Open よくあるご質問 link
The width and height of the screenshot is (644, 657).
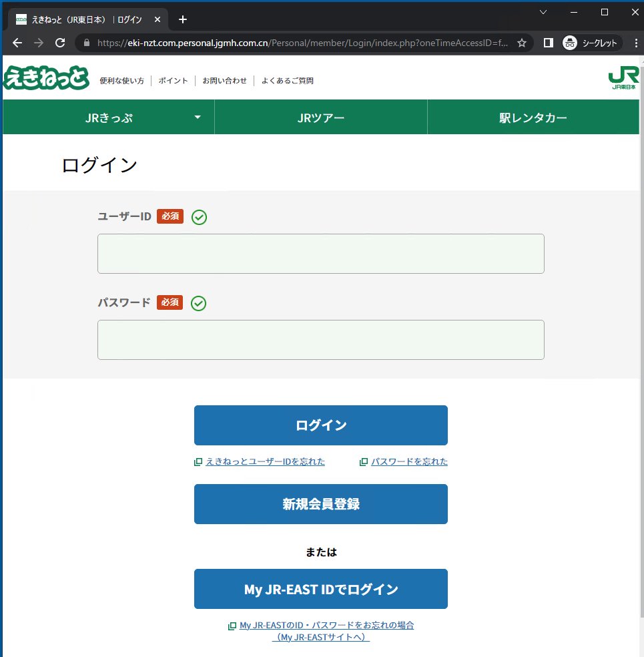point(287,80)
